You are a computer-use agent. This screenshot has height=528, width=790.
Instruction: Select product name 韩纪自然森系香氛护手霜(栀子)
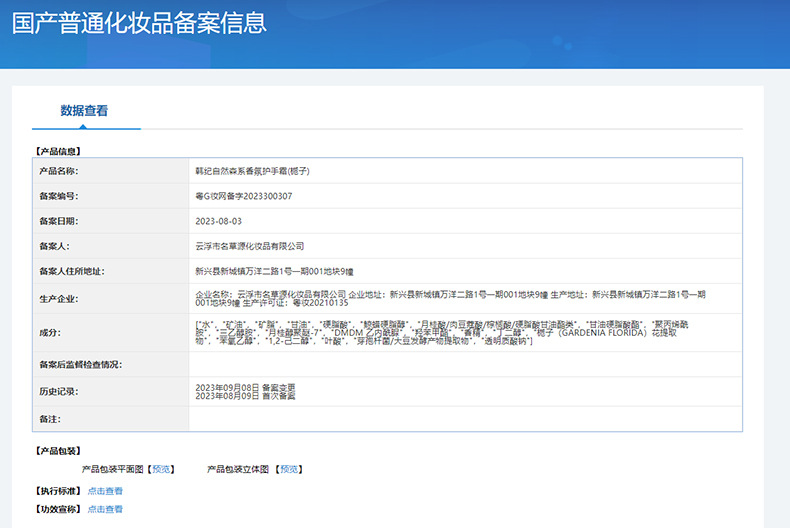(252, 171)
